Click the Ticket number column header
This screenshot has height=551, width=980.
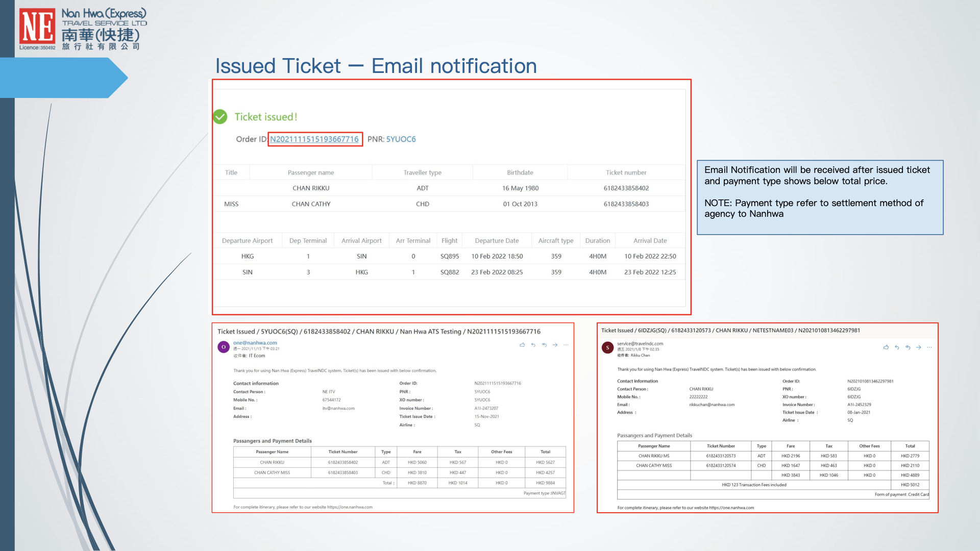626,173
